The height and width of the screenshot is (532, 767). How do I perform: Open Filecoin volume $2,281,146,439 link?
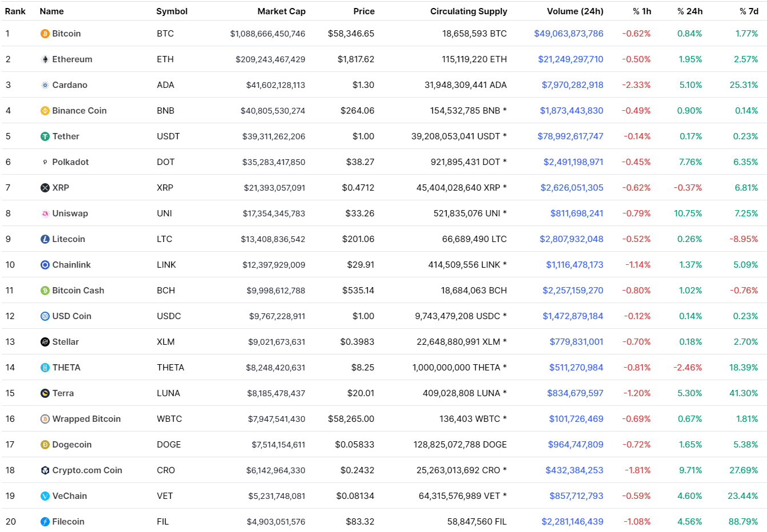tap(573, 522)
